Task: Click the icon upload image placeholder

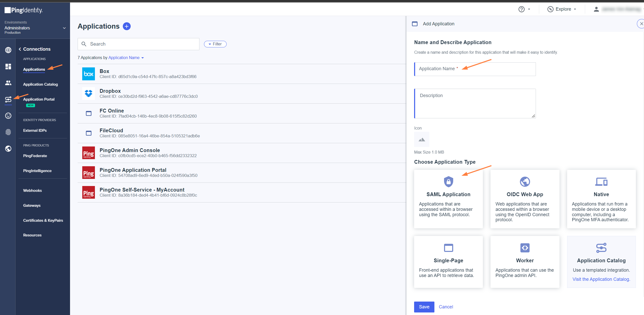Action: (x=421, y=139)
